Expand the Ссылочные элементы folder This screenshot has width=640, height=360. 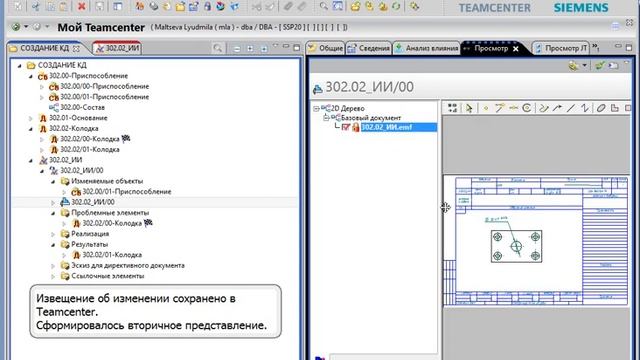pyautogui.click(x=53, y=276)
